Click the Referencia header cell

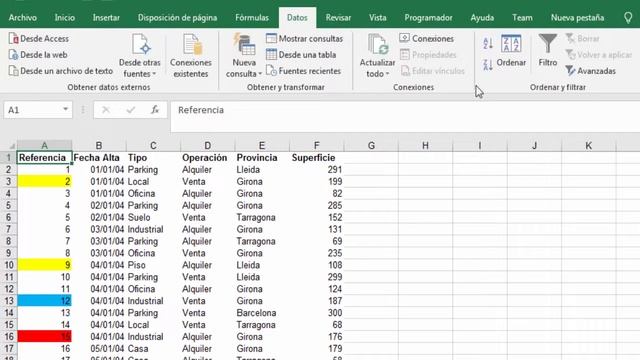[x=44, y=158]
